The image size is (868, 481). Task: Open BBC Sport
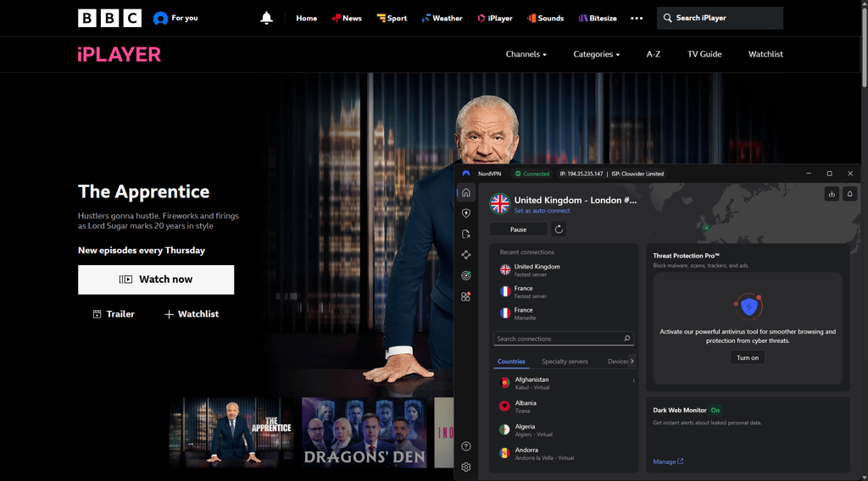pyautogui.click(x=392, y=19)
